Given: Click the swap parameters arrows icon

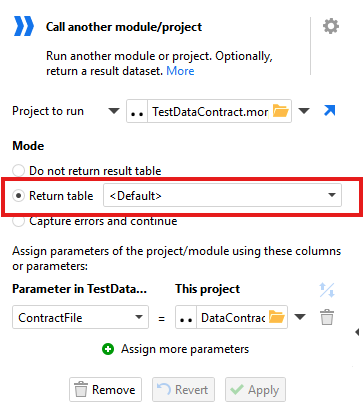Looking at the screenshot, I should (x=327, y=290).
